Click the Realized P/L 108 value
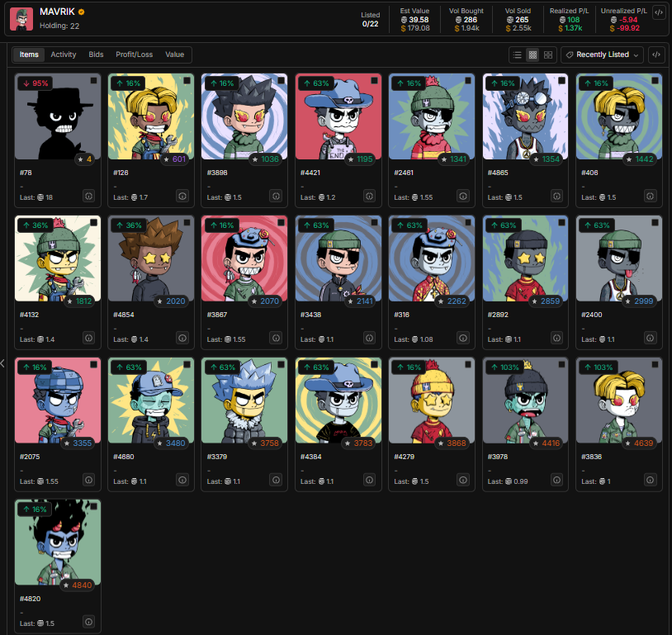Viewport: 672px width, 635px height. tap(570, 20)
